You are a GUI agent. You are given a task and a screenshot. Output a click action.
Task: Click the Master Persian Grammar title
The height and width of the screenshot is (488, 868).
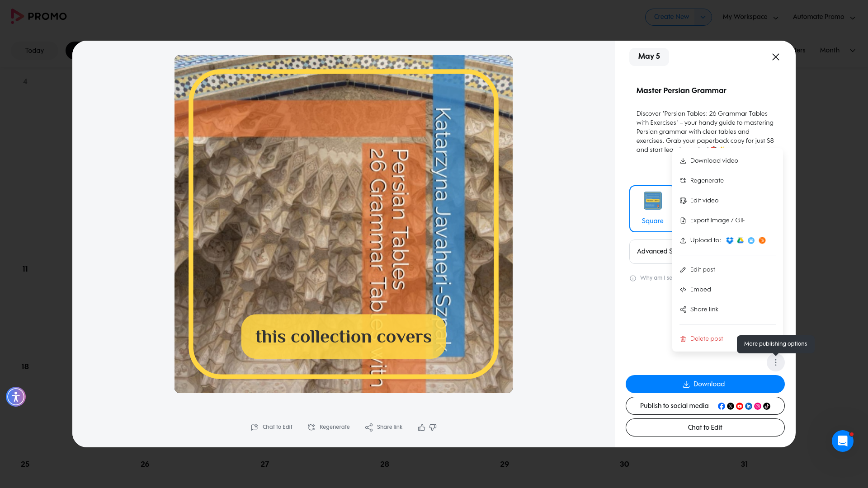(681, 91)
